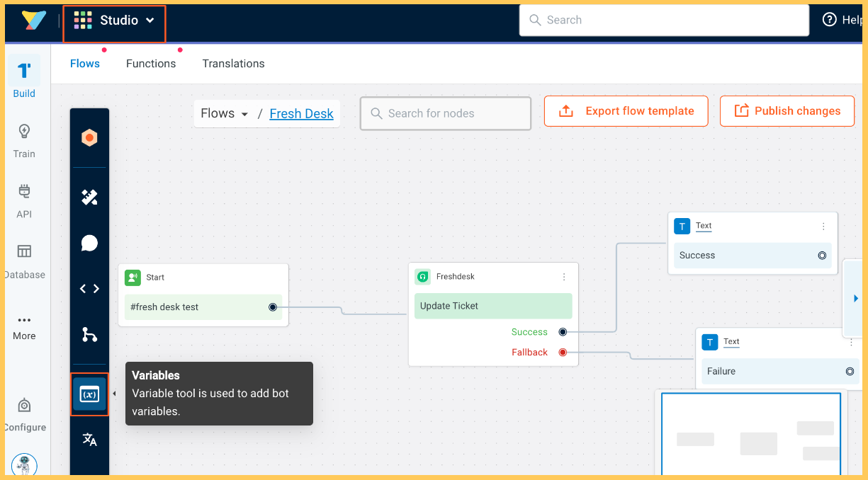Select the #fresh desk test trigger
The width and height of the screenshot is (868, 480).
(x=203, y=307)
